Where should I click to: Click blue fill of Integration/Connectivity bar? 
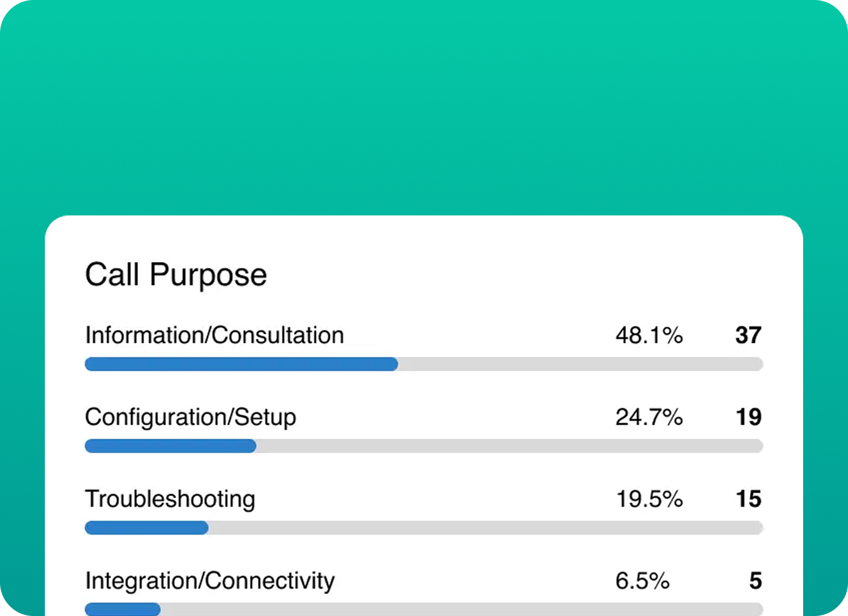click(x=122, y=609)
